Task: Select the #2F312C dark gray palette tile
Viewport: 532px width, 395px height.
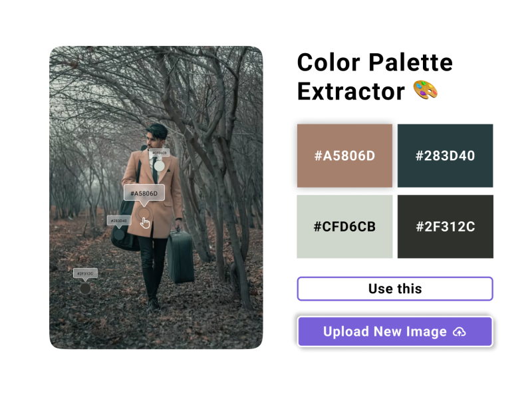Action: pyautogui.click(x=445, y=227)
